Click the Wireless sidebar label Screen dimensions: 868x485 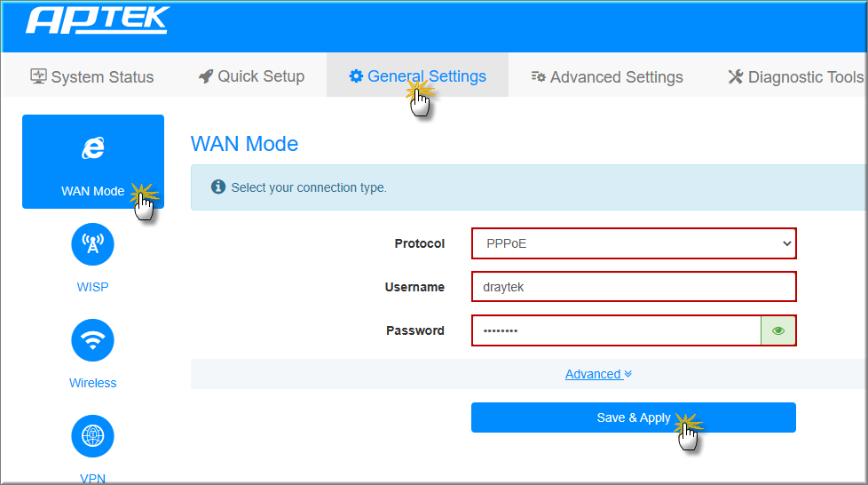click(x=92, y=383)
